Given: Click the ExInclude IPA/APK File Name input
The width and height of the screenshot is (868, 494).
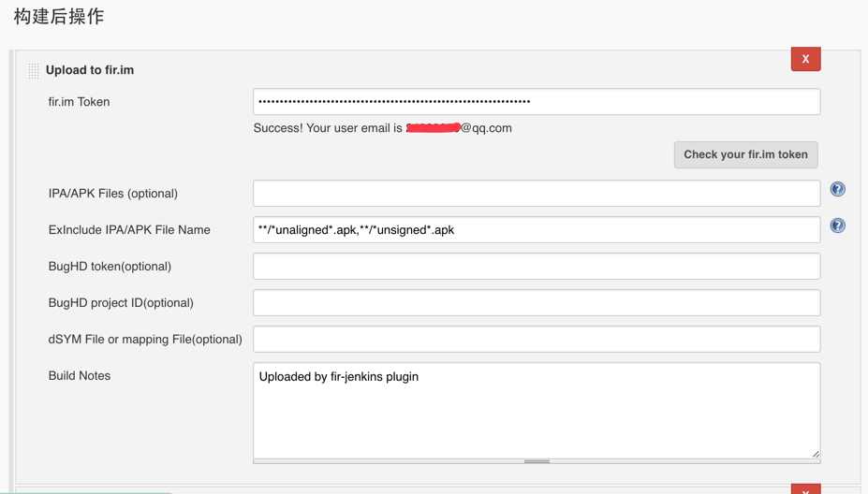Looking at the screenshot, I should click(x=537, y=229).
